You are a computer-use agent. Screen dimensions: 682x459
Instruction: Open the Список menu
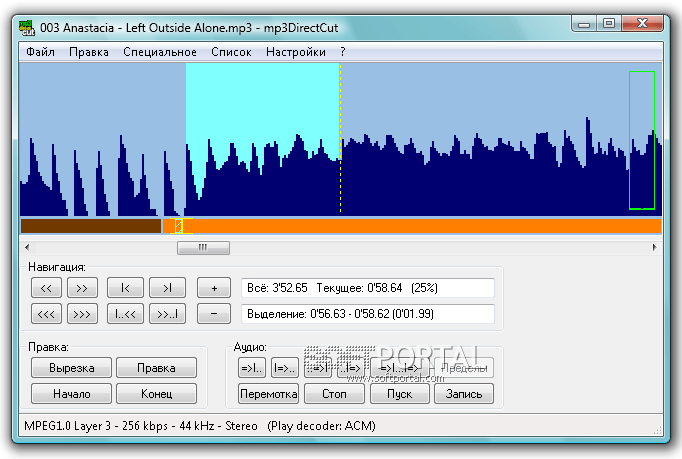pos(231,52)
